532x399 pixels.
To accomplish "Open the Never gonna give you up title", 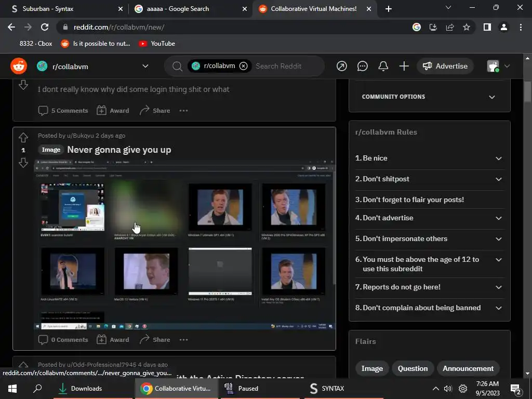I will coord(119,150).
